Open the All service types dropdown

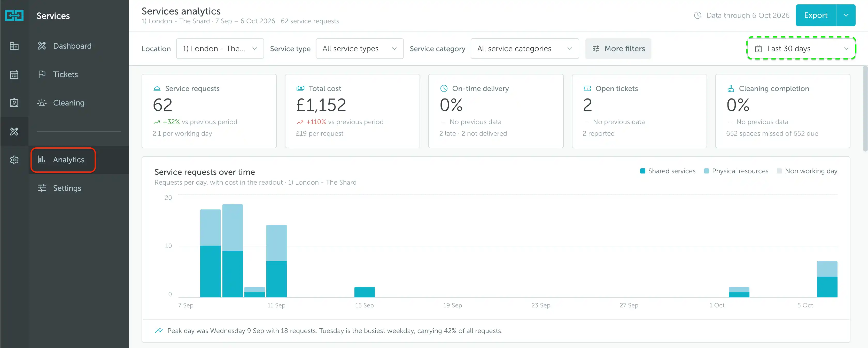point(360,49)
